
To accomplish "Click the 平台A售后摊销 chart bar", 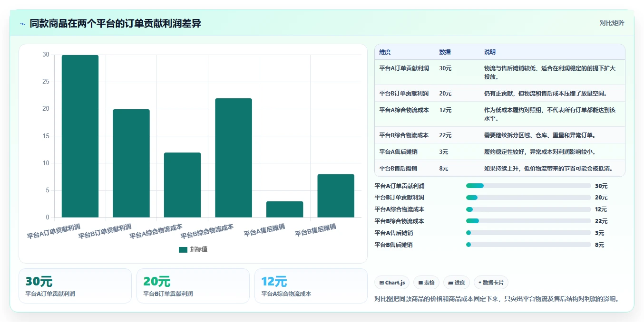I will coord(284,209).
